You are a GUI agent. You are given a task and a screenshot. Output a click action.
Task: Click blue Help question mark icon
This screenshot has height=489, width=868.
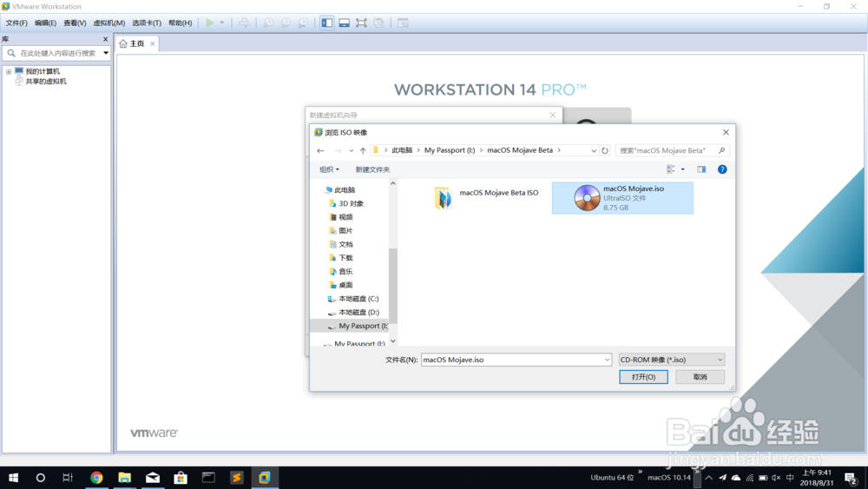pyautogui.click(x=722, y=169)
